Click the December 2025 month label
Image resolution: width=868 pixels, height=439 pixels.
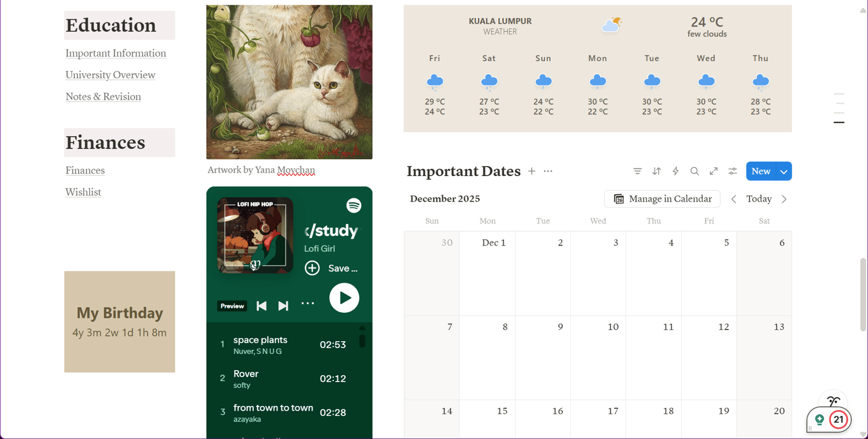(445, 199)
